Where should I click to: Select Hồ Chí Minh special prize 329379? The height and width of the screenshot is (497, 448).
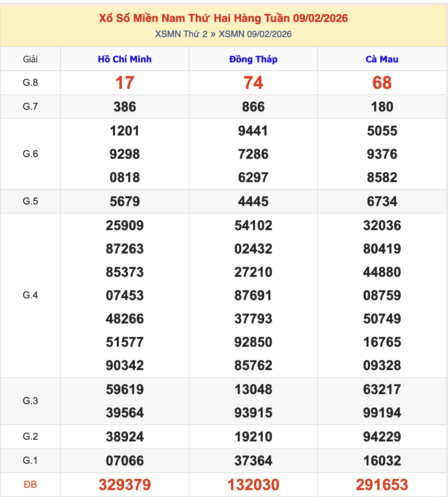(125, 485)
